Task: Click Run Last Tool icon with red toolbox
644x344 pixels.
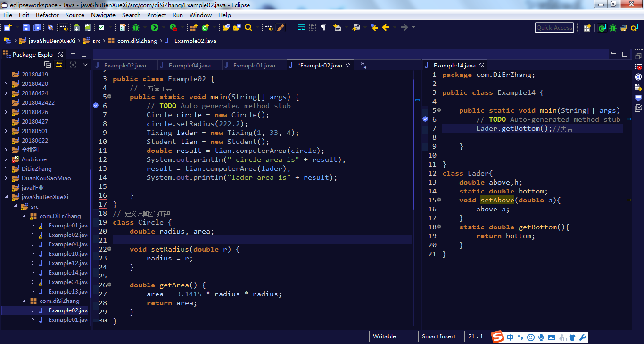Action: coord(173,27)
